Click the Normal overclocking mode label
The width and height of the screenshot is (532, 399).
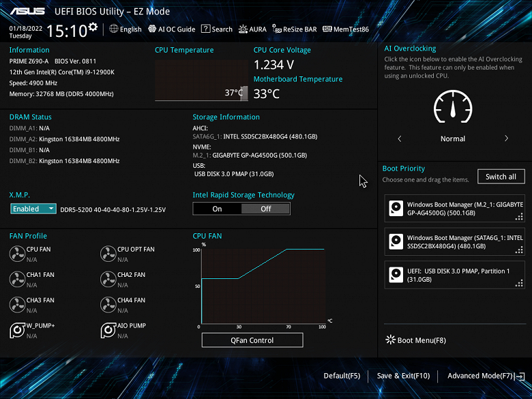453,138
